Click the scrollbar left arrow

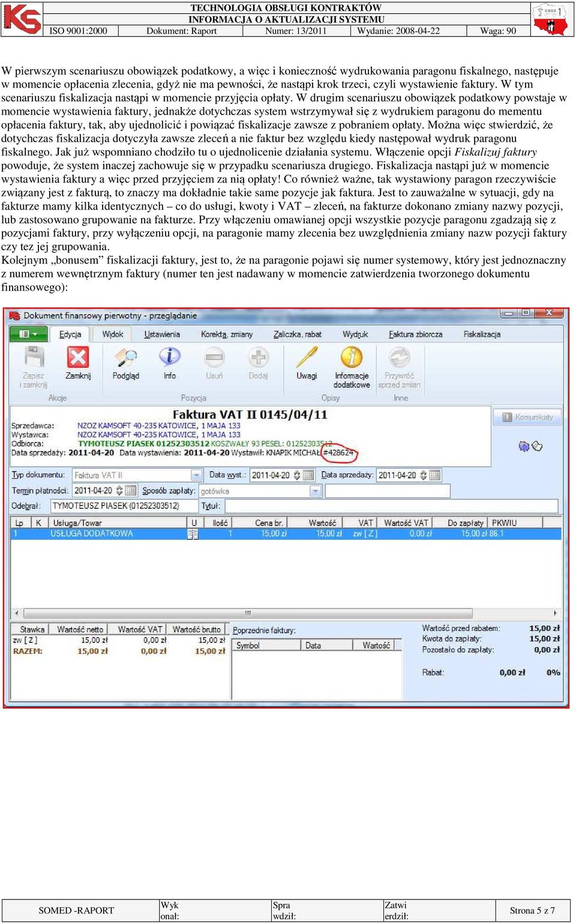pos(17,614)
